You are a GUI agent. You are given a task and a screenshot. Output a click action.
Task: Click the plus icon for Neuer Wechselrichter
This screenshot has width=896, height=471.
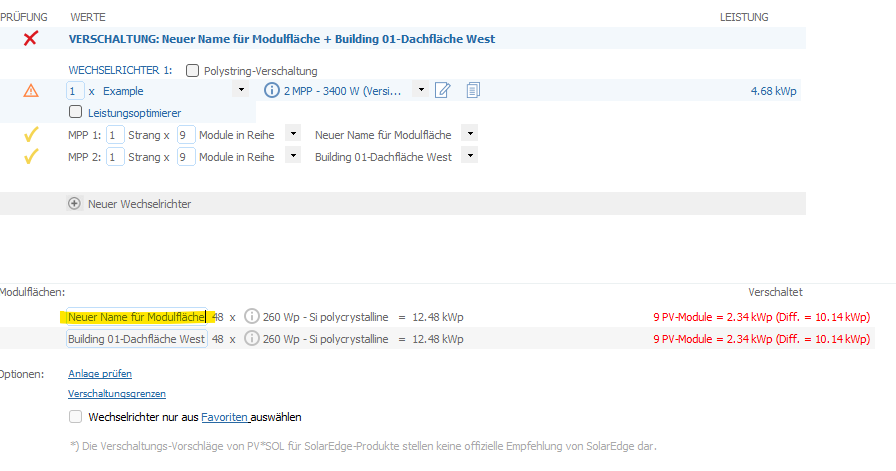pyautogui.click(x=74, y=203)
